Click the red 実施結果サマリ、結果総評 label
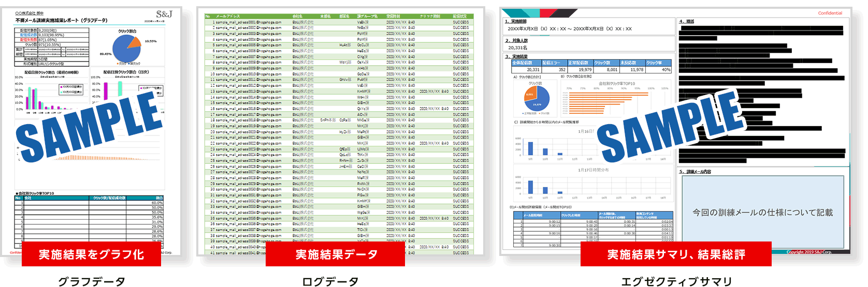Screen dimensions: 868x287 (x=676, y=254)
